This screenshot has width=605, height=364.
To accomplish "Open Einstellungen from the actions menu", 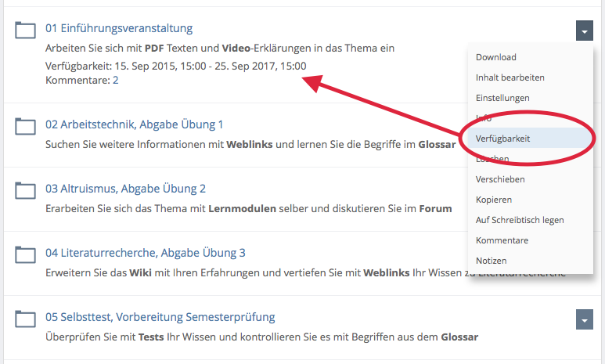I will tap(502, 98).
